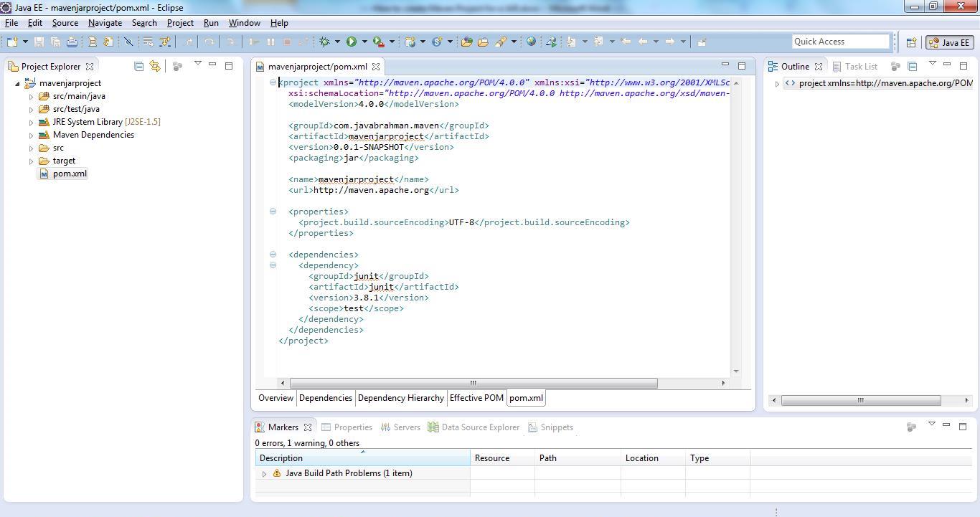The width and height of the screenshot is (980, 517).
Task: Click the new web service icon
Action: tap(437, 42)
